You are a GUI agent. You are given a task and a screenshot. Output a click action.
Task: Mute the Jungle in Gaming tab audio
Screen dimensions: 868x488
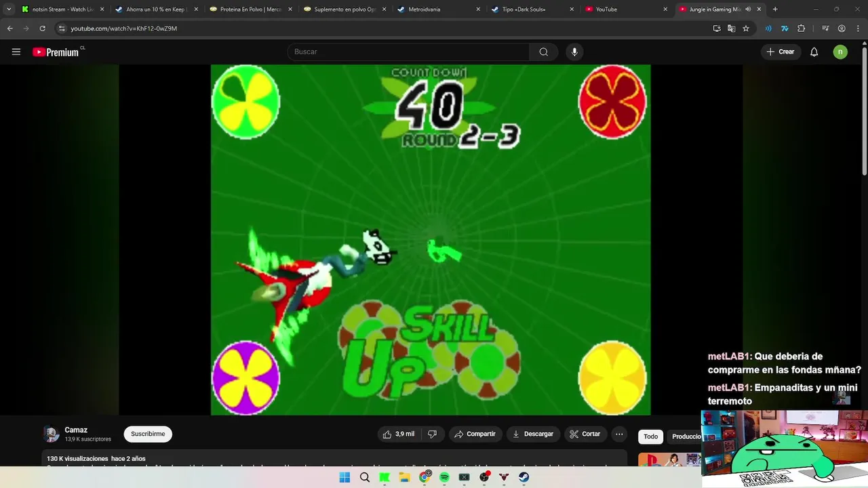[x=748, y=9]
